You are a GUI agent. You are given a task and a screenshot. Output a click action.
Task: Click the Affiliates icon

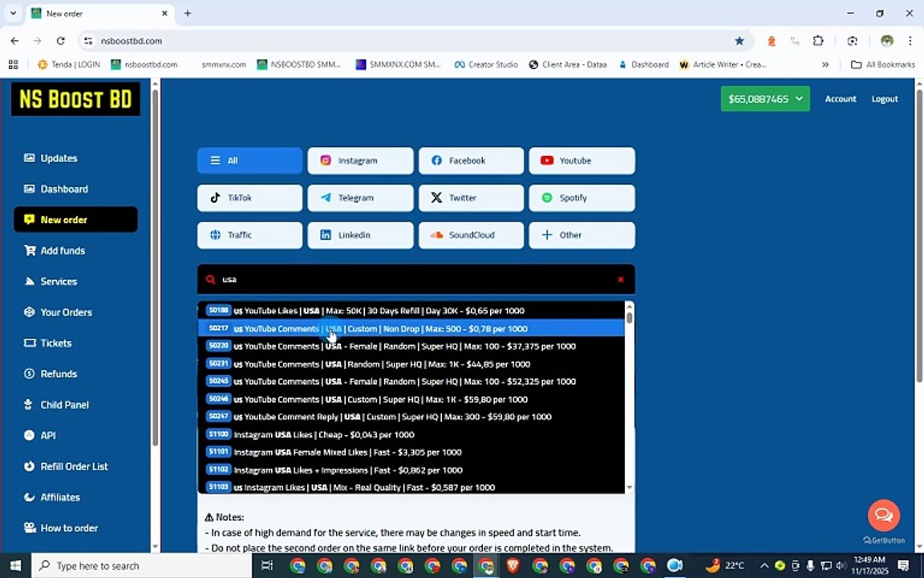[29, 497]
